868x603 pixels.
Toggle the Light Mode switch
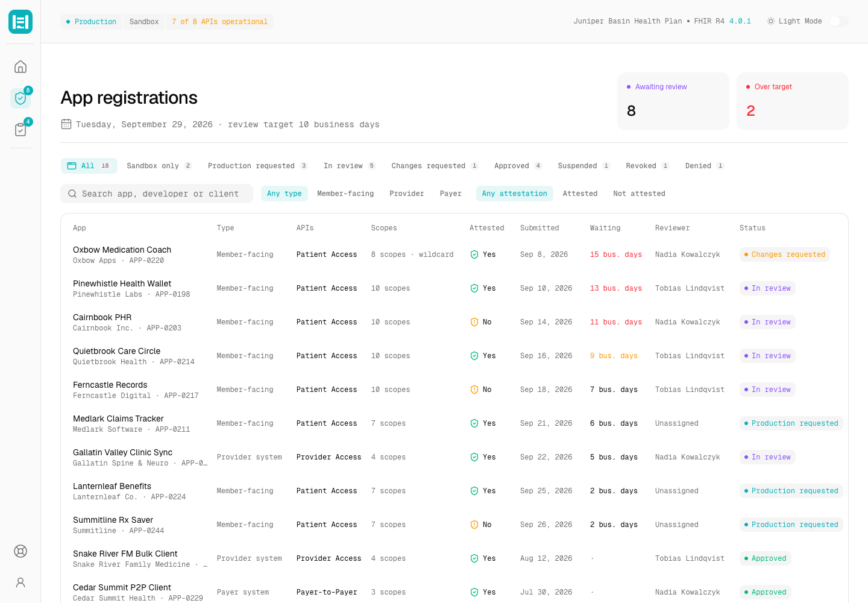839,21
